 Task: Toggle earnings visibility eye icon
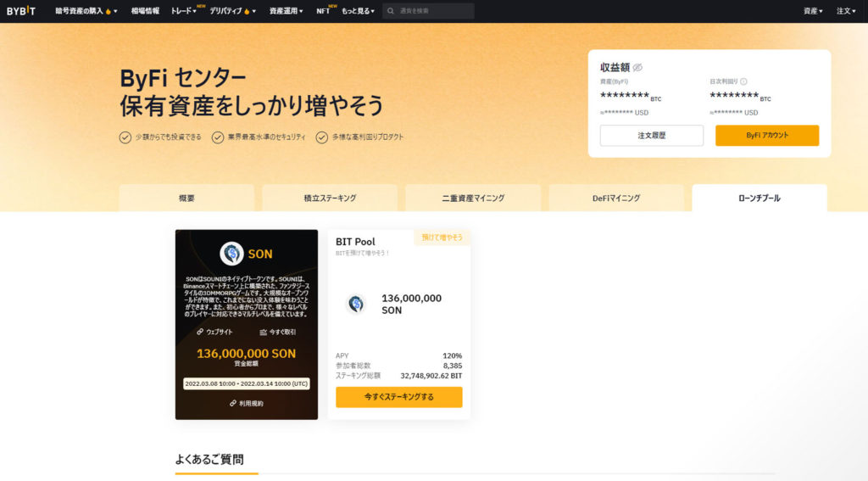[637, 68]
